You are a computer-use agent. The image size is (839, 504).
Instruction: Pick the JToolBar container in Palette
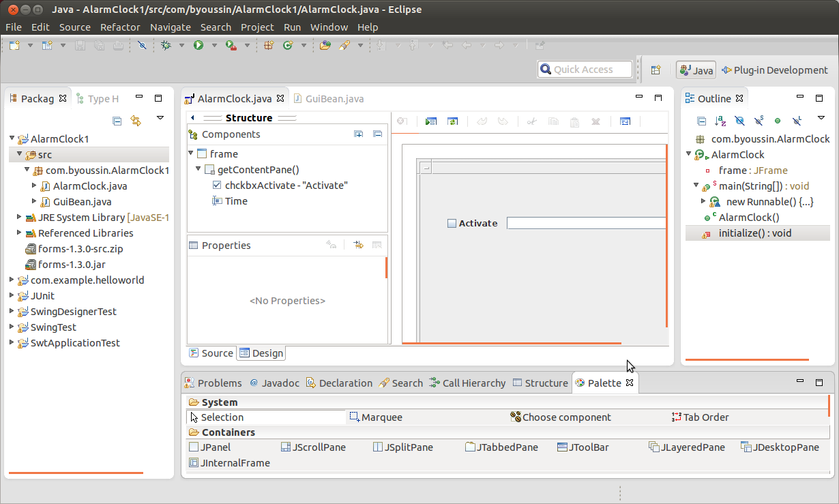tap(583, 447)
